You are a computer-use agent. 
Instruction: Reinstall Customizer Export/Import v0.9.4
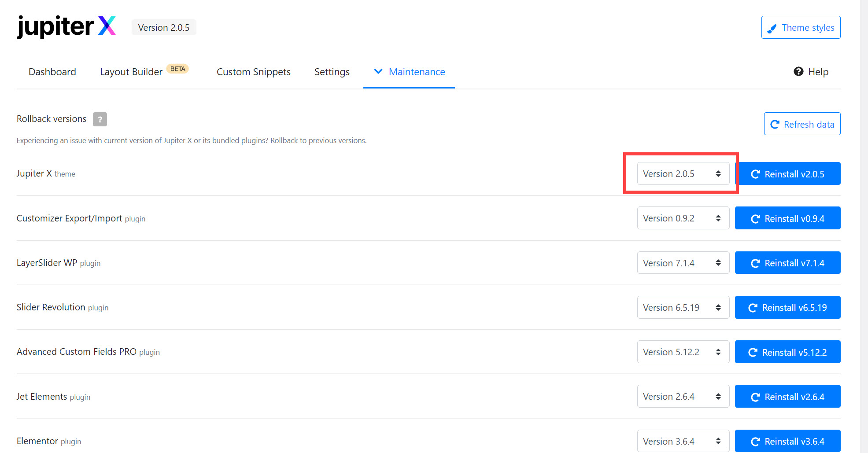pos(787,218)
